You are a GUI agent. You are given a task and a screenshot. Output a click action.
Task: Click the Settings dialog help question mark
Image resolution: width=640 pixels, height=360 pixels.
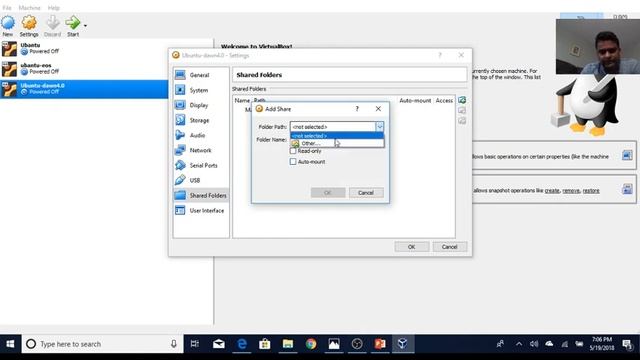(x=440, y=55)
